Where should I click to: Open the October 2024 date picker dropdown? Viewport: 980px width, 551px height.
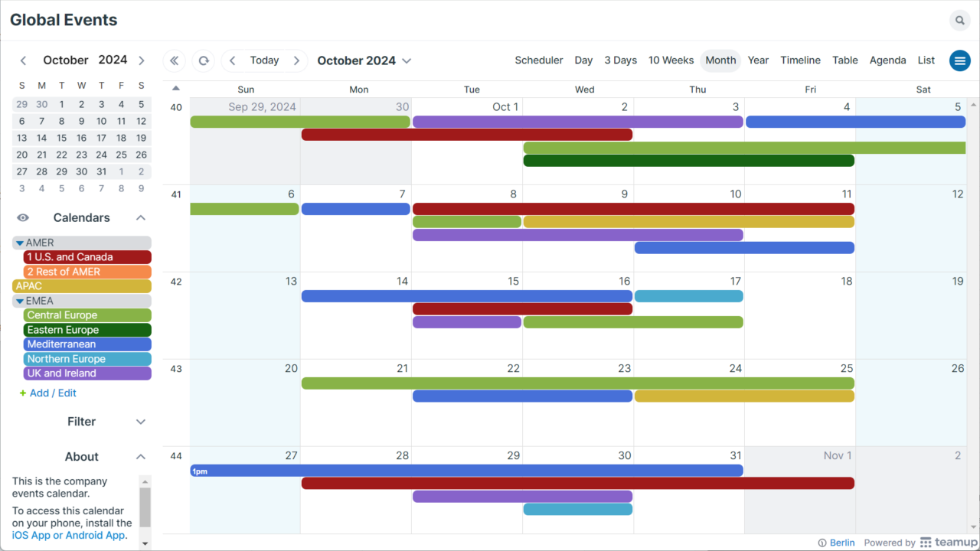(x=364, y=60)
